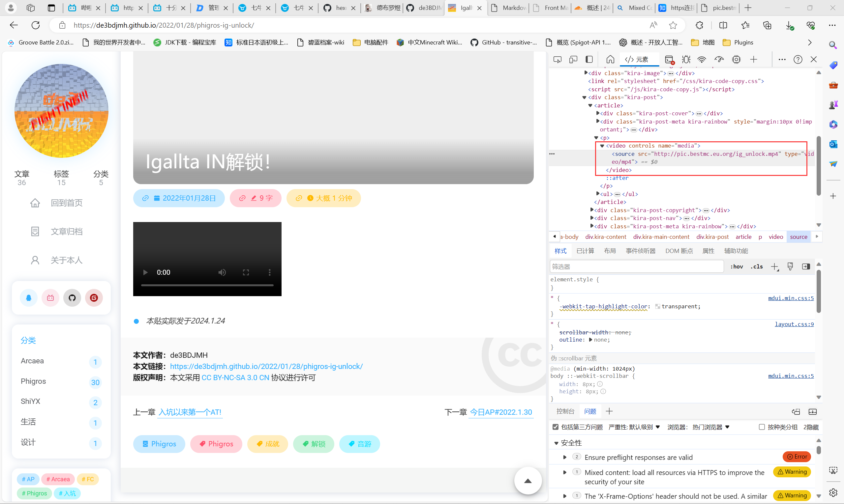
Task: Click the video progress bar
Action: (207, 285)
